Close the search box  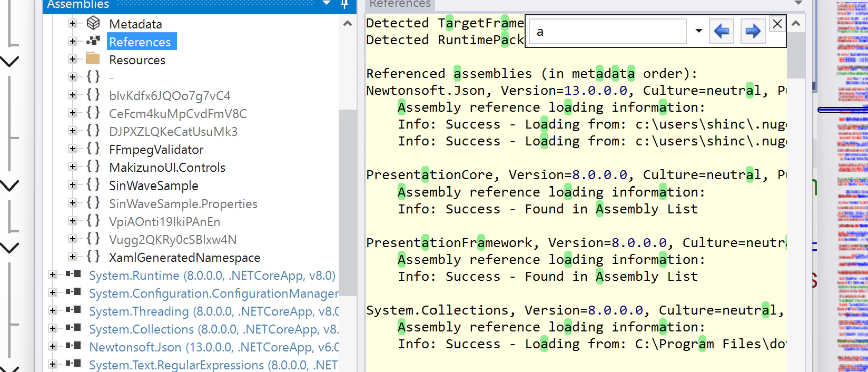pyautogui.click(x=777, y=24)
